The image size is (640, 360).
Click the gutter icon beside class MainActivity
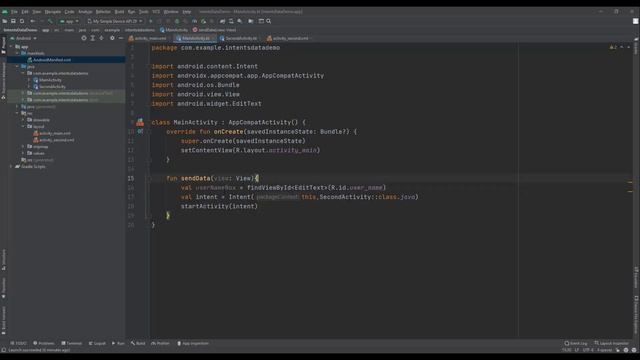(140, 122)
